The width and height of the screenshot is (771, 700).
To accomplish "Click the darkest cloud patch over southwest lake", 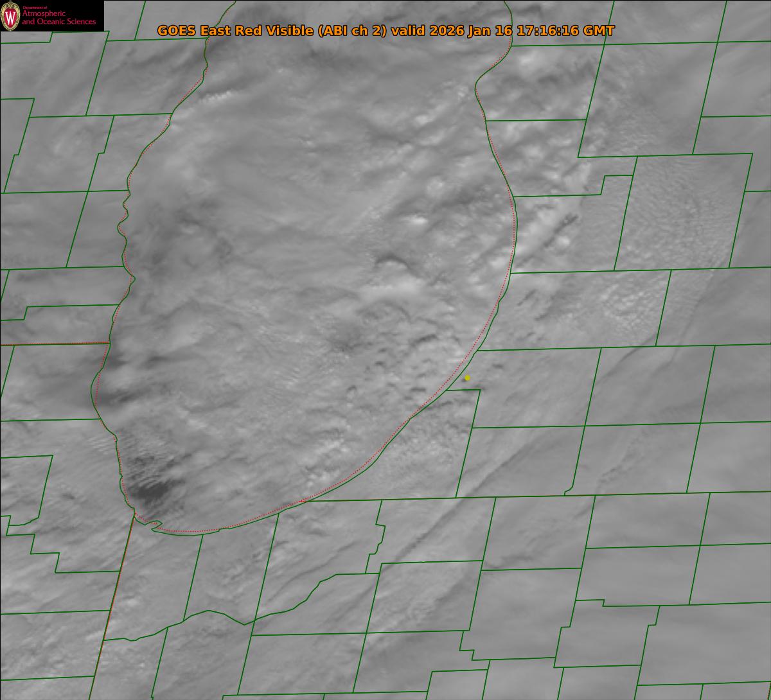I will tap(148, 491).
